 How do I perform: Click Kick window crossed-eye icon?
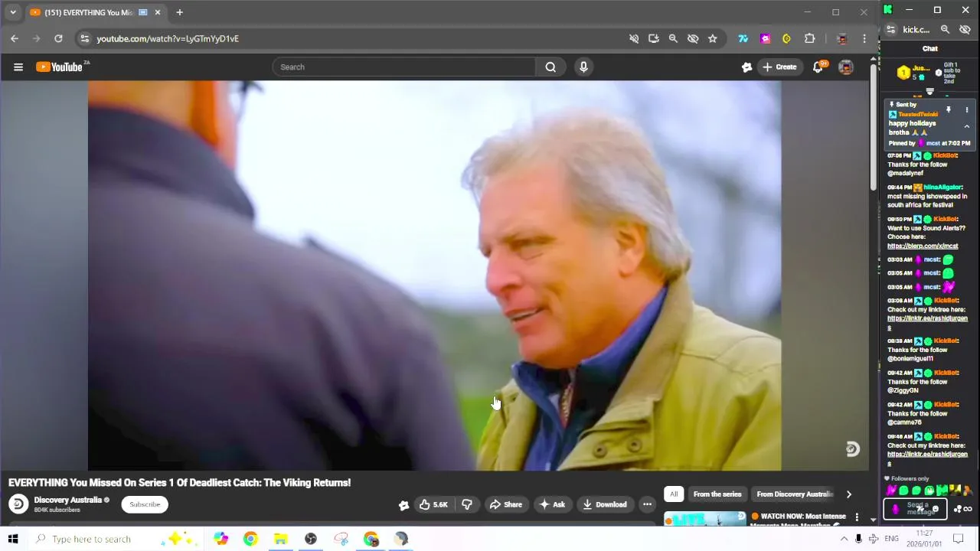pyautogui.click(x=965, y=30)
